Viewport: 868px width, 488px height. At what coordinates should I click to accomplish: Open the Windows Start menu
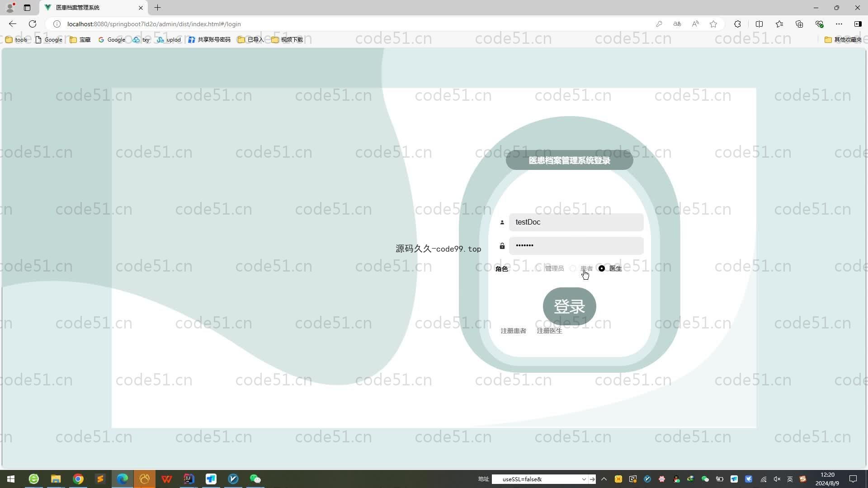click(11, 479)
